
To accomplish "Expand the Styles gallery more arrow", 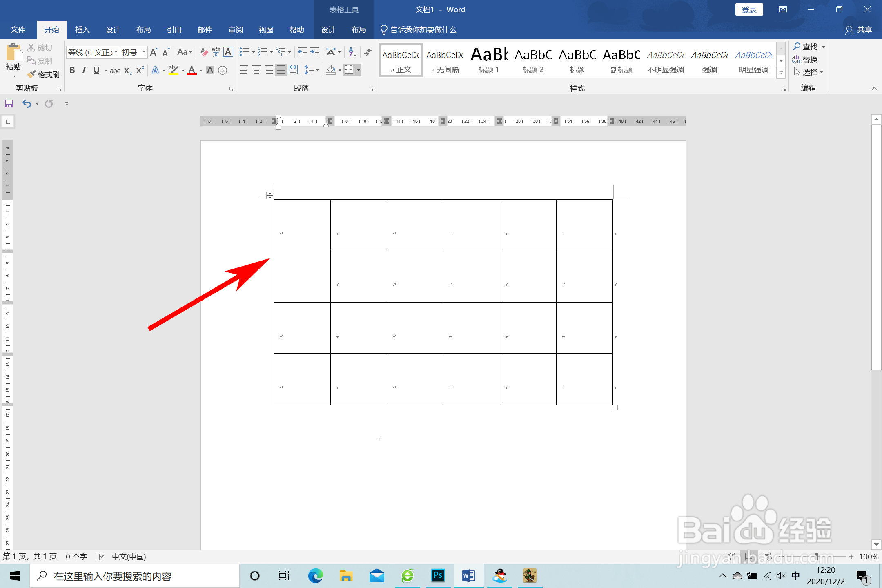I will (x=781, y=73).
